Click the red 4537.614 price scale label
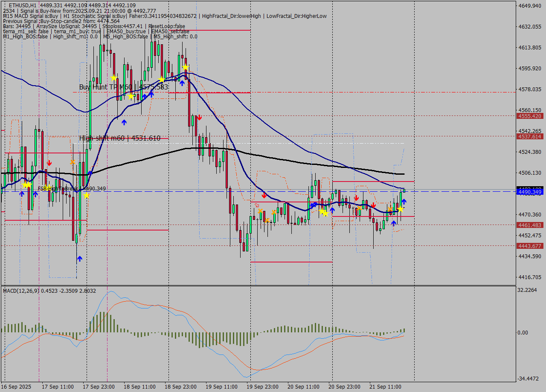This screenshot has width=546, height=392. pyautogui.click(x=529, y=137)
